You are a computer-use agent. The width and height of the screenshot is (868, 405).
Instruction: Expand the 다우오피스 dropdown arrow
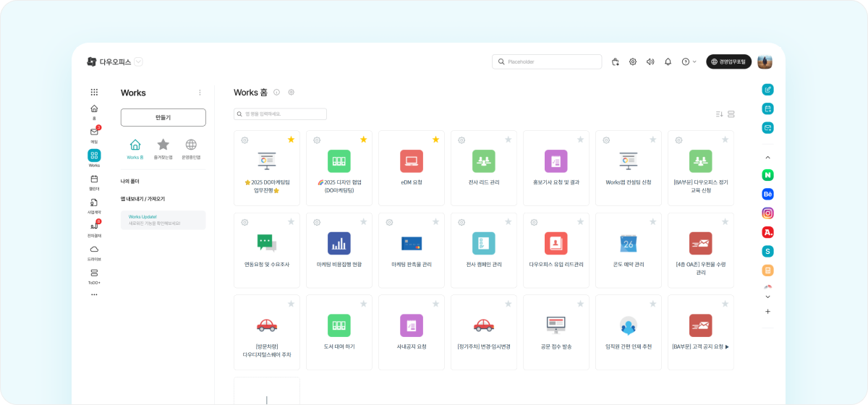click(x=138, y=62)
